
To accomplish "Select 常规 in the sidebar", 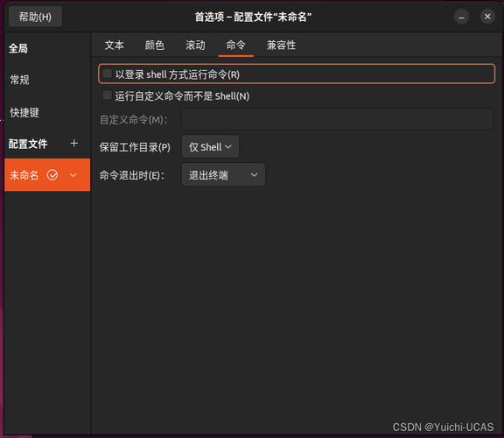I will coord(19,80).
